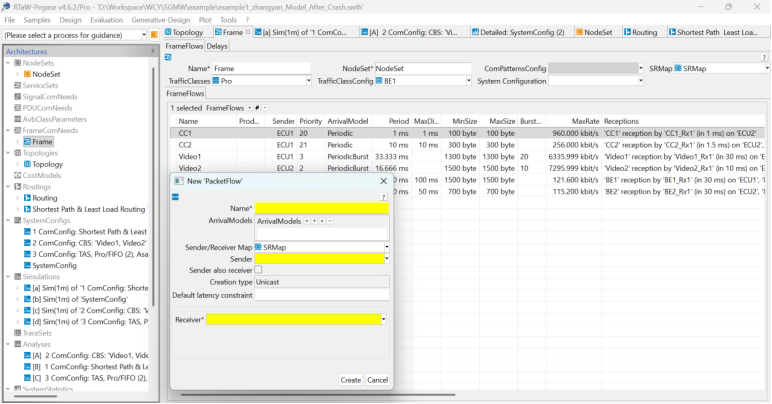This screenshot has height=404, width=772.
Task: Click the Topology tree item icon
Action: [26, 164]
